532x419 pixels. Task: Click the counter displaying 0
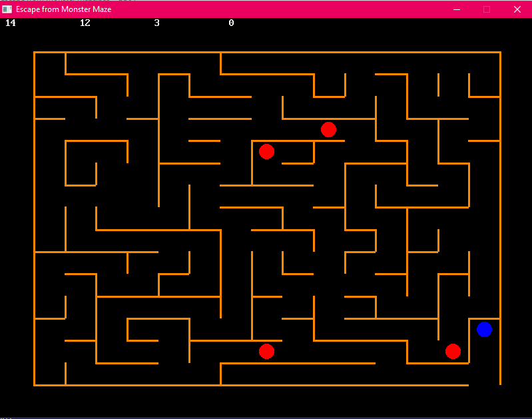(231, 23)
